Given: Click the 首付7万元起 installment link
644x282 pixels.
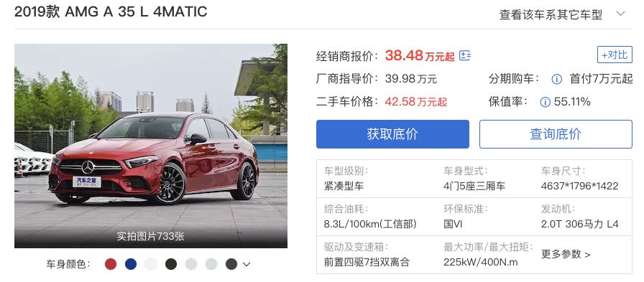Looking at the screenshot, I should (602, 79).
